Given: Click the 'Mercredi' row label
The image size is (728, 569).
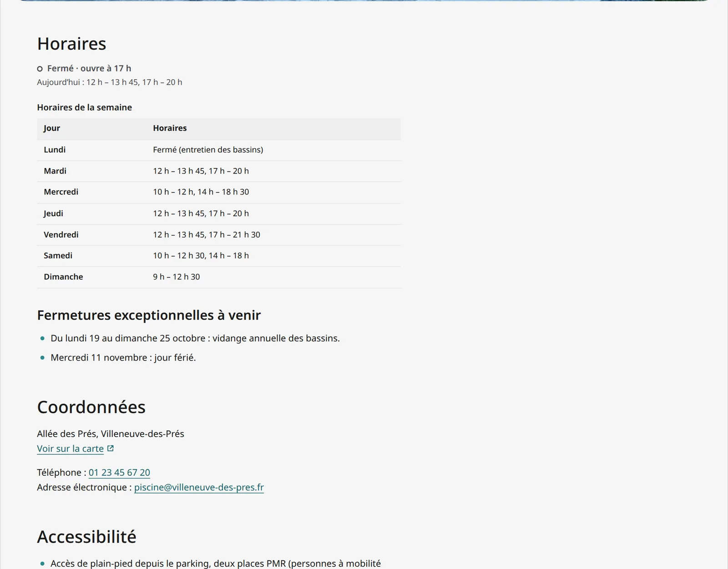Looking at the screenshot, I should tap(61, 192).
